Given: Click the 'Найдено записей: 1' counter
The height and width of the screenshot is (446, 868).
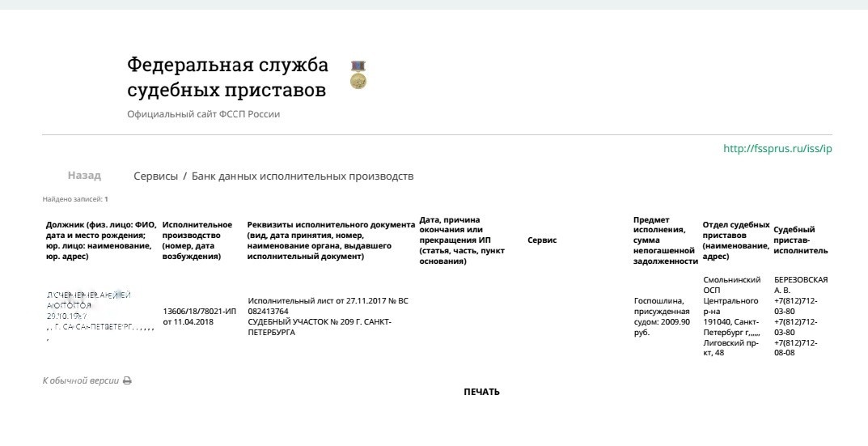Looking at the screenshot, I should 75,198.
